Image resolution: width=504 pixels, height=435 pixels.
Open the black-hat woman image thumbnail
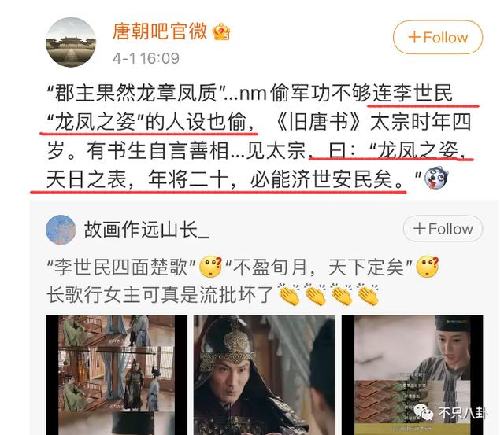412,374
